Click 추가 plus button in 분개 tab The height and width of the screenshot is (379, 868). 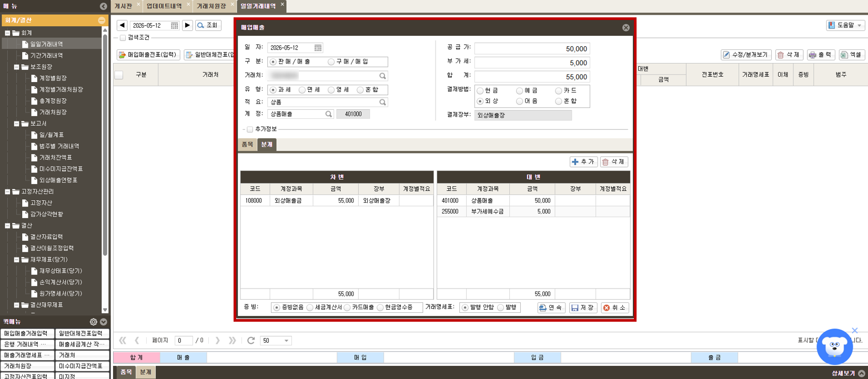pos(583,162)
